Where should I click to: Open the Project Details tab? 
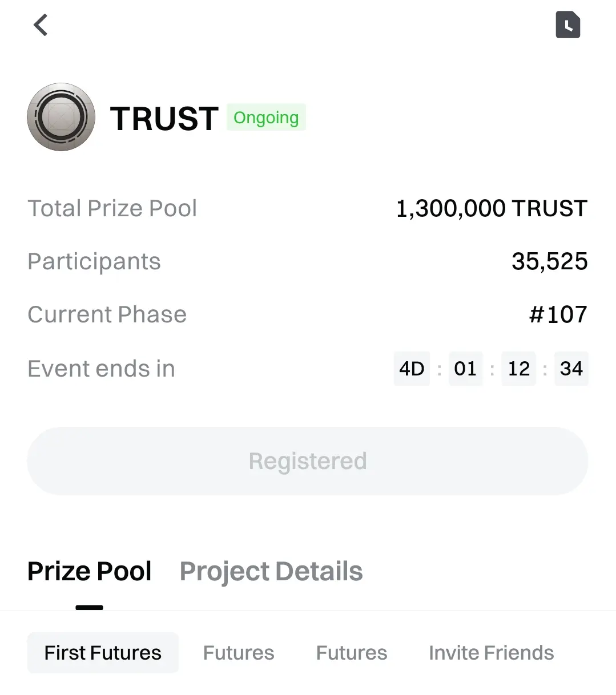pos(271,571)
